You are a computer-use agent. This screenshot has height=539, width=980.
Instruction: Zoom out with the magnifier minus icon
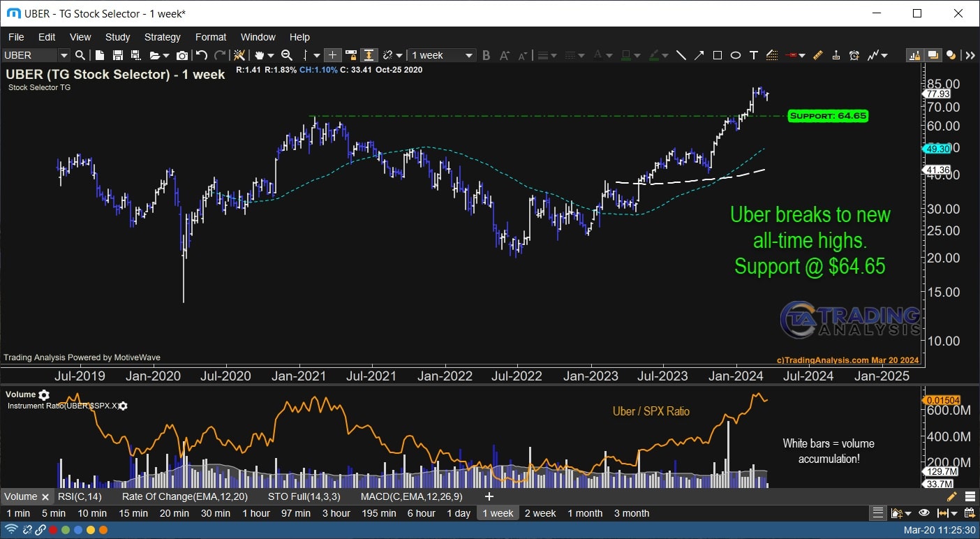[286, 55]
